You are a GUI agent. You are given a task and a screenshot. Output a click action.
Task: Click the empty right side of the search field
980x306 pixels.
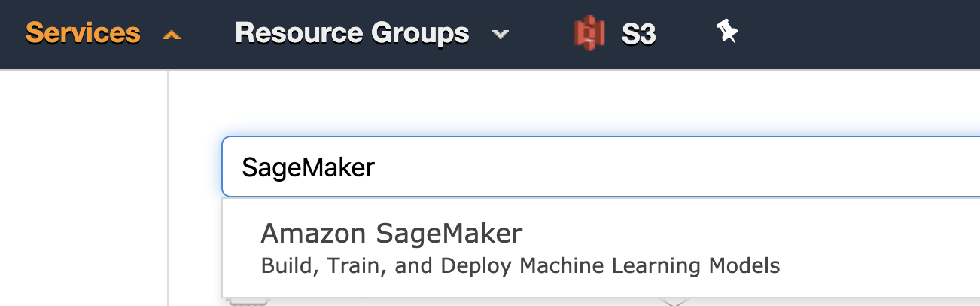point(677,167)
